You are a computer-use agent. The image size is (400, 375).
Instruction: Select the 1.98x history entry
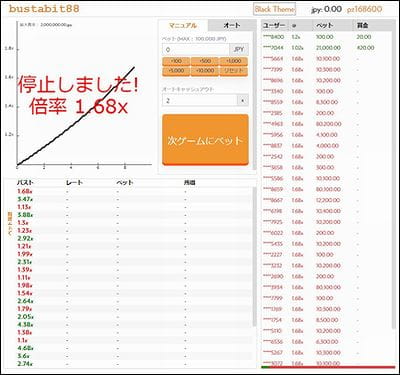[25, 285]
